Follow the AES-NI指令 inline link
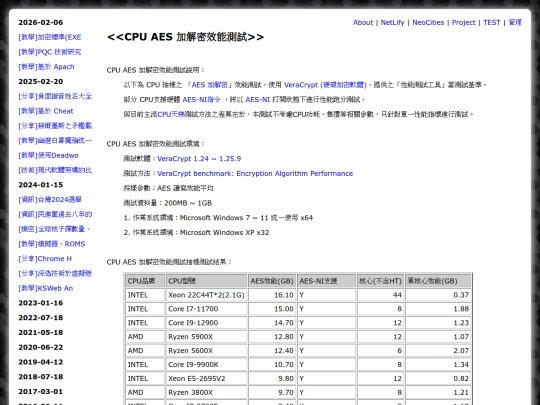The height and width of the screenshot is (405, 540). [201, 100]
